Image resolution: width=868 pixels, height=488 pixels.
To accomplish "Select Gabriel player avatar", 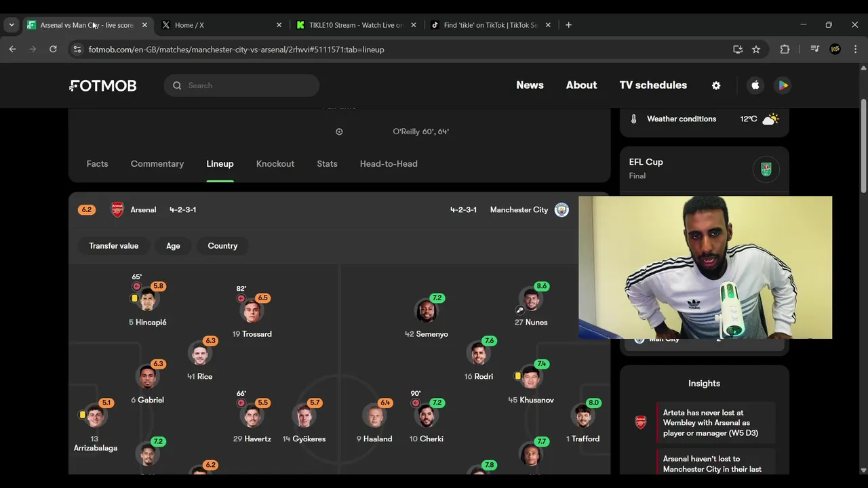I will (147, 377).
